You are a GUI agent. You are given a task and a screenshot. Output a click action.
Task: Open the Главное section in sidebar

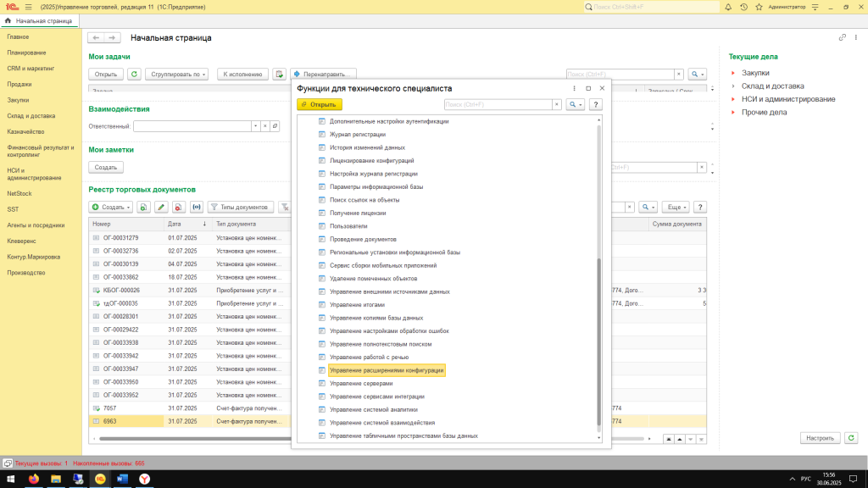tap(19, 37)
